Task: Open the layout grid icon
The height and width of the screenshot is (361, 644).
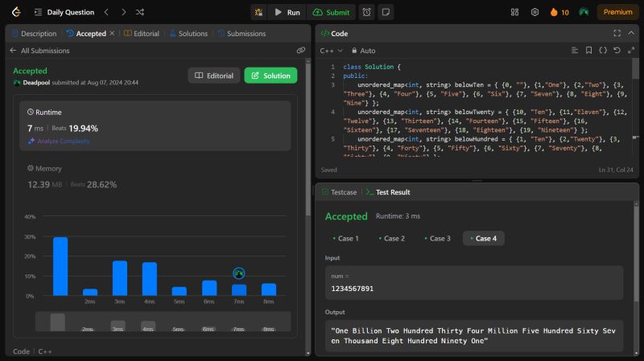Action: tap(515, 12)
